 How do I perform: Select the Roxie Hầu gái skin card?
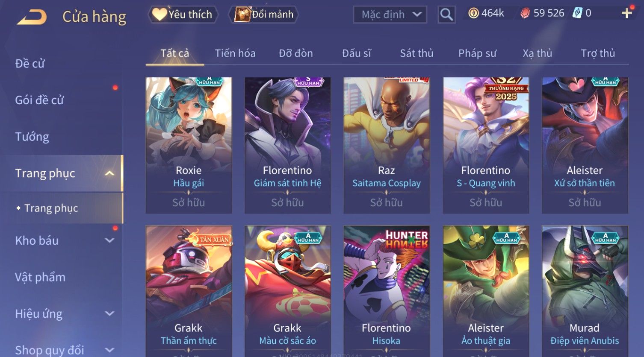189,145
